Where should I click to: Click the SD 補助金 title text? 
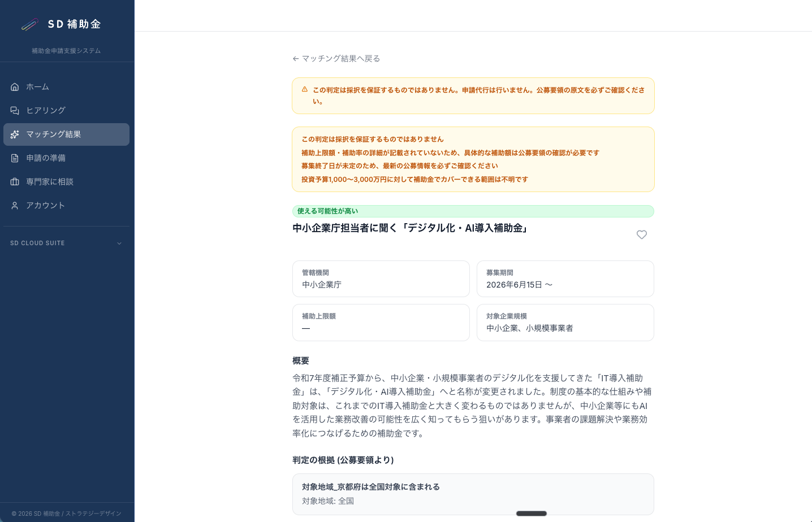click(x=74, y=24)
